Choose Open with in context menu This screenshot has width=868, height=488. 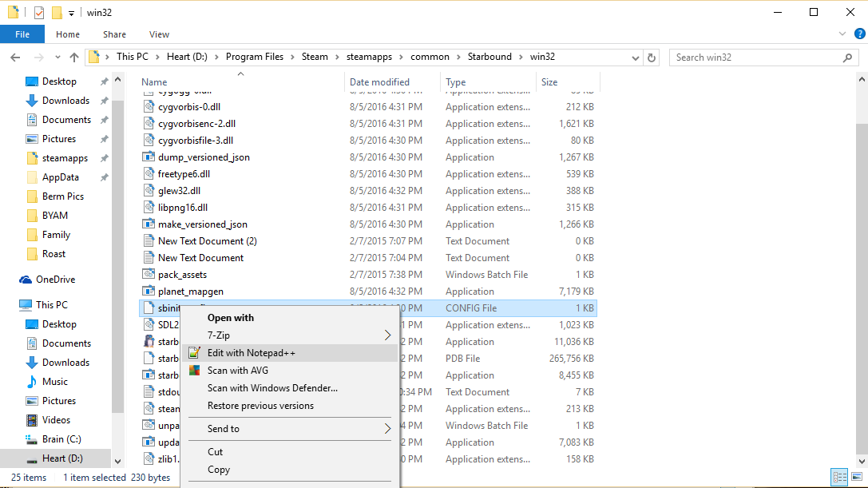click(x=290, y=317)
